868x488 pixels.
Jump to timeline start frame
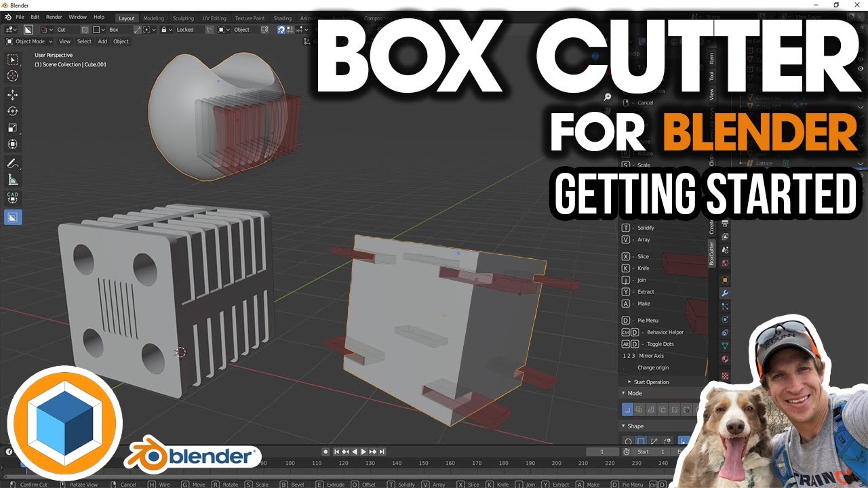tap(337, 451)
